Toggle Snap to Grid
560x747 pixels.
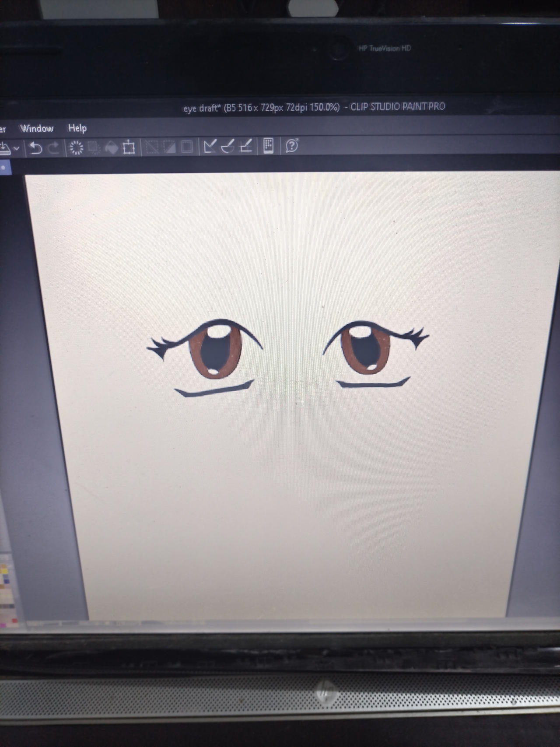[246, 146]
